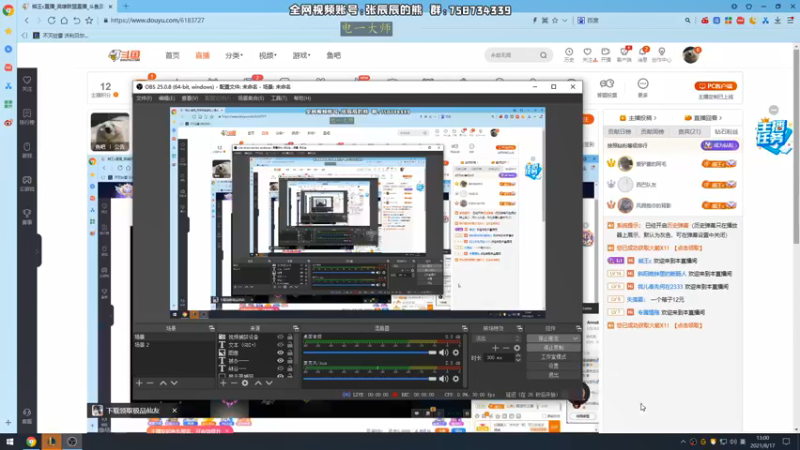Go to browser home page icon

coord(64,20)
